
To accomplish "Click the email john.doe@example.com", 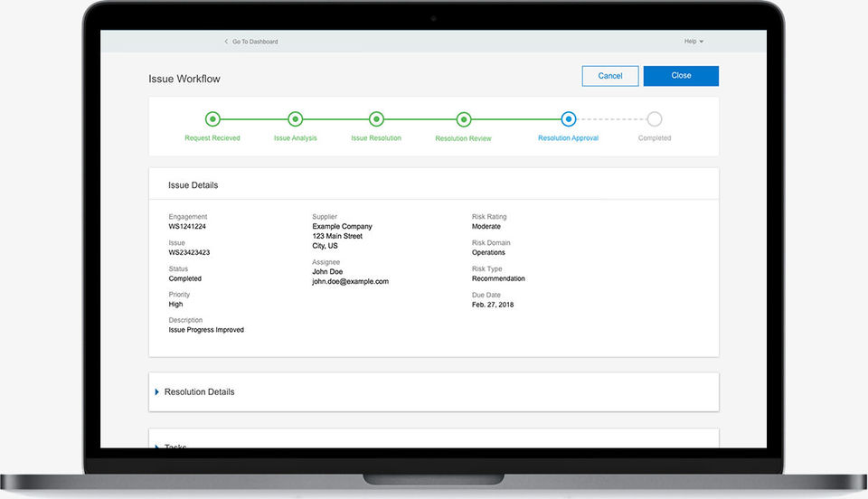I will click(x=351, y=281).
